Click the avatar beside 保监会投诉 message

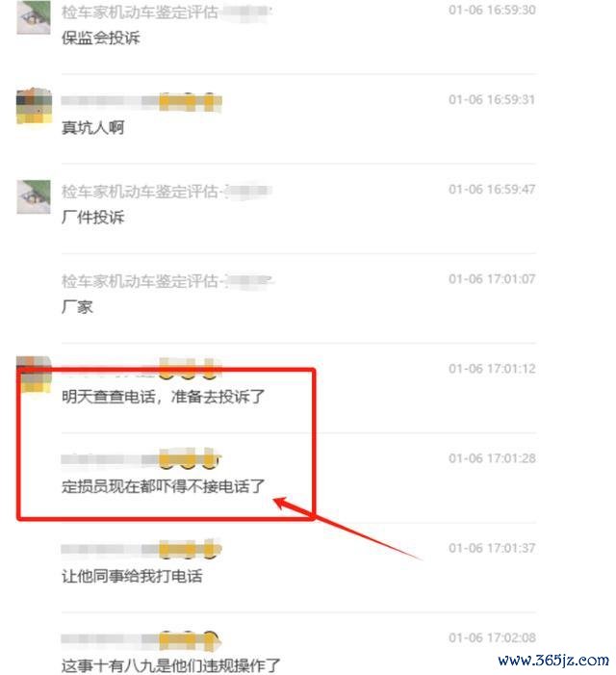[x=34, y=17]
